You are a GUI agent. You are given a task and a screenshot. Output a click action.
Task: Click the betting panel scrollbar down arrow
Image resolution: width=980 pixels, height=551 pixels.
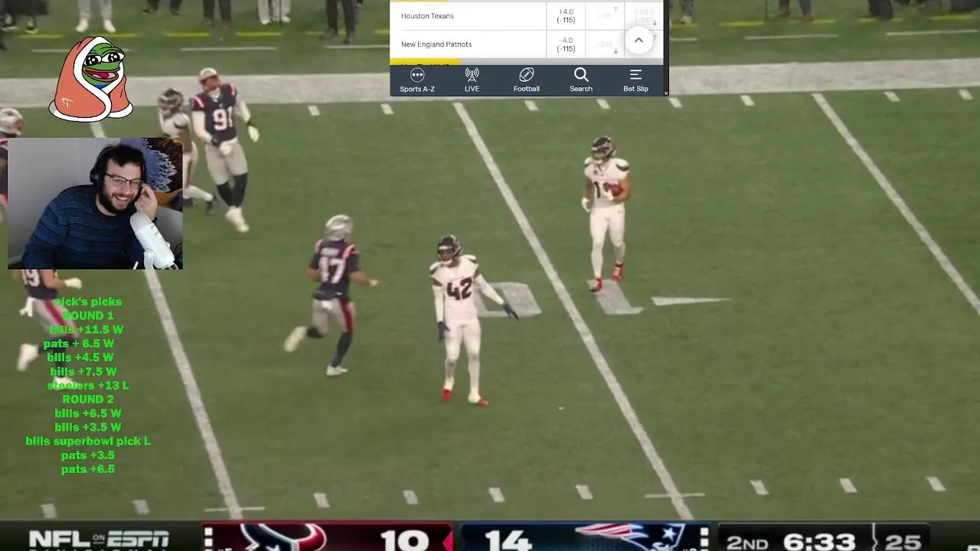(666, 93)
